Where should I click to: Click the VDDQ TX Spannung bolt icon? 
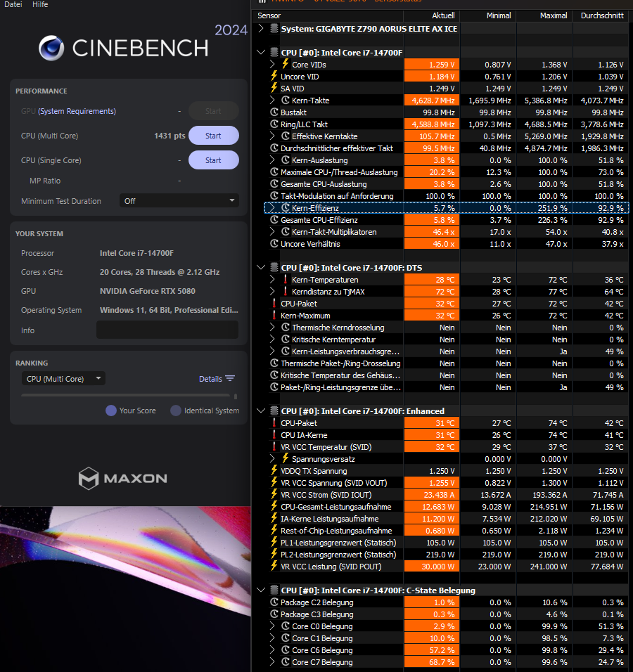(274, 470)
